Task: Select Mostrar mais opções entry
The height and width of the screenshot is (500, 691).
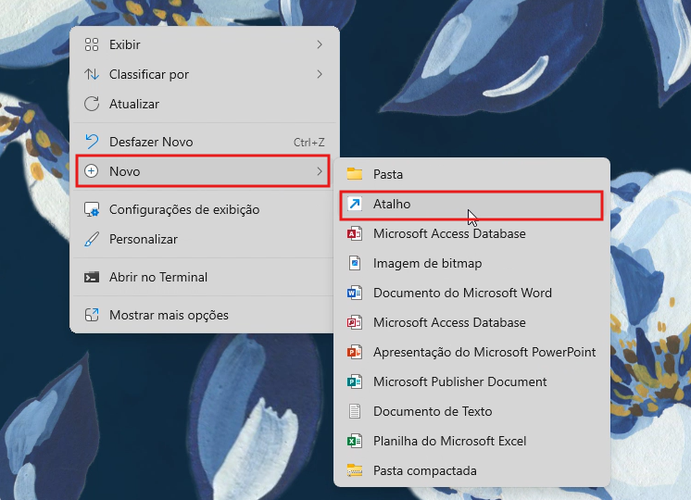Action: tap(203, 315)
